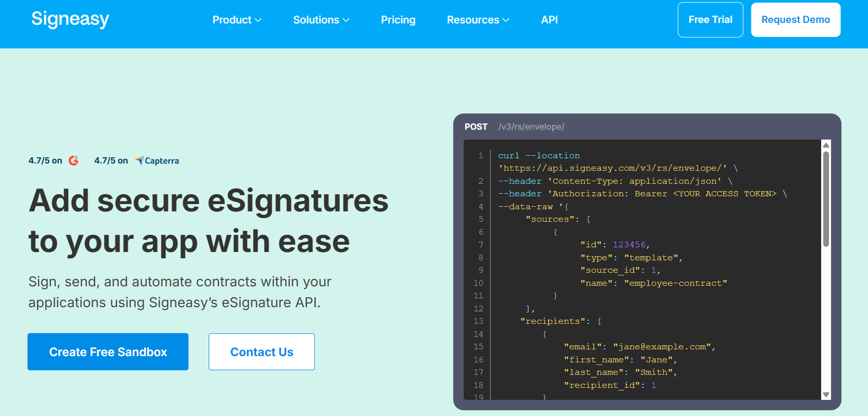Click the "sources" key in code
This screenshot has width=868, height=416.
pyautogui.click(x=550, y=219)
